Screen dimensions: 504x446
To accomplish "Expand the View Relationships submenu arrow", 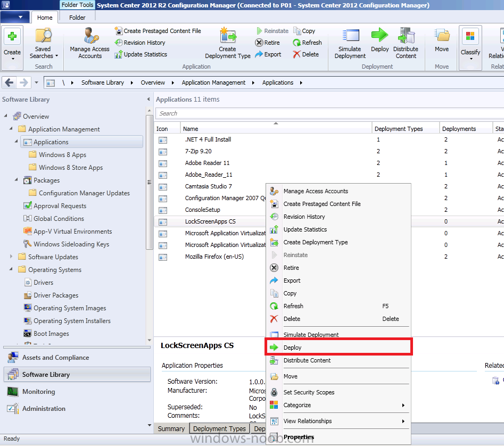I will point(403,422).
